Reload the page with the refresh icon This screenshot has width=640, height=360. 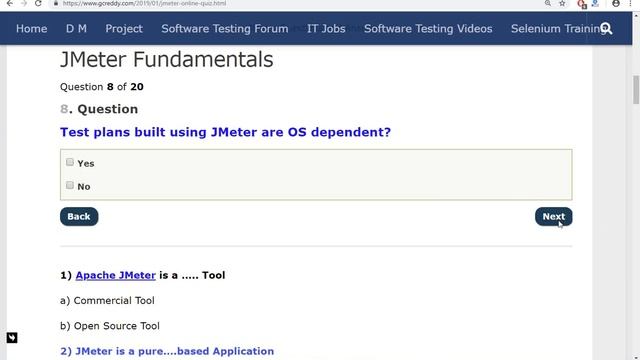pyautogui.click(x=38, y=3)
